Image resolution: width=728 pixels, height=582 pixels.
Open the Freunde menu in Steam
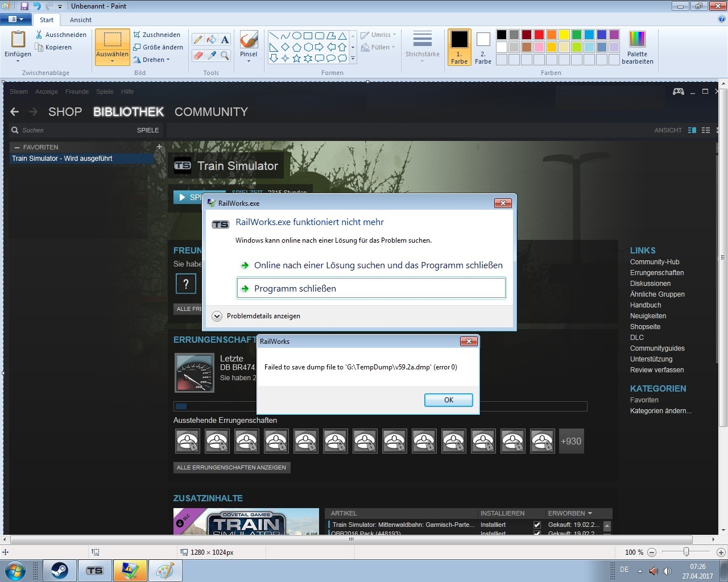[77, 92]
